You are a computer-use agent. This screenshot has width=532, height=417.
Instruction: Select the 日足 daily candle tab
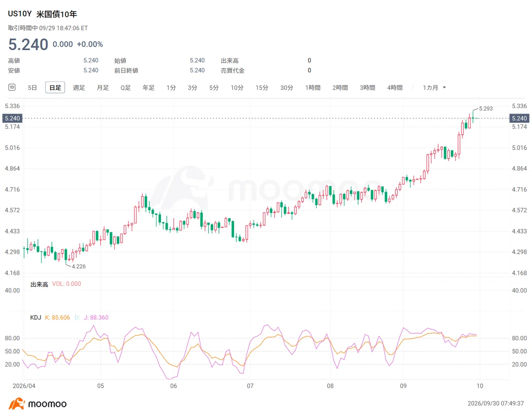tap(55, 88)
